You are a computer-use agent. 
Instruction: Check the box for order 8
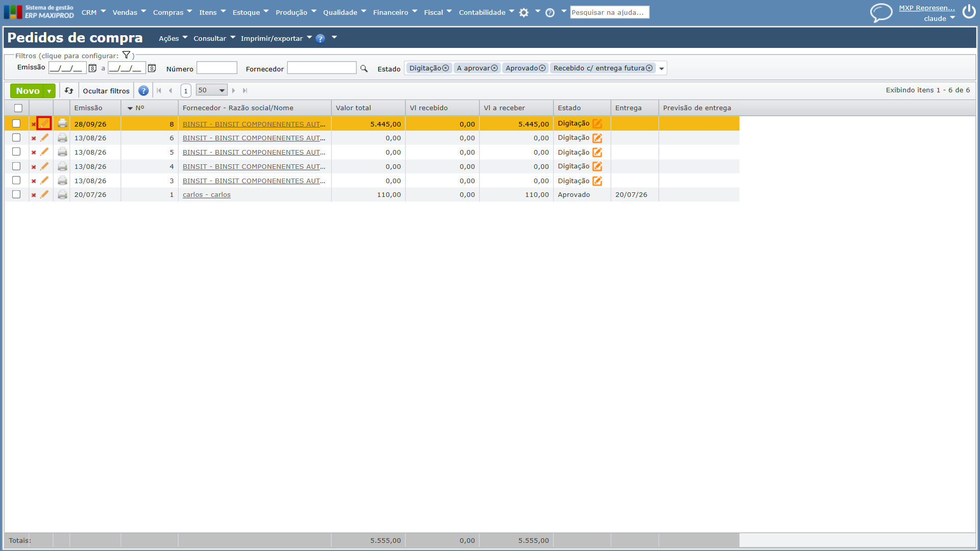tap(16, 123)
